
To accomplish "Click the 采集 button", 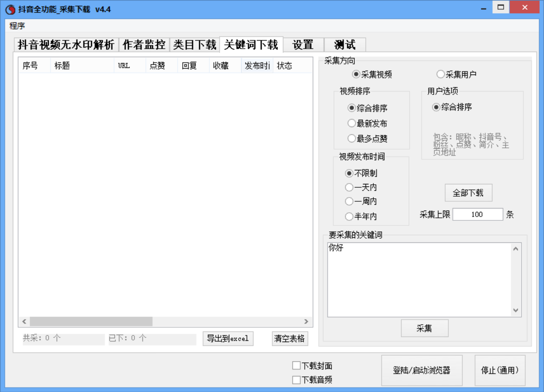I will (425, 328).
